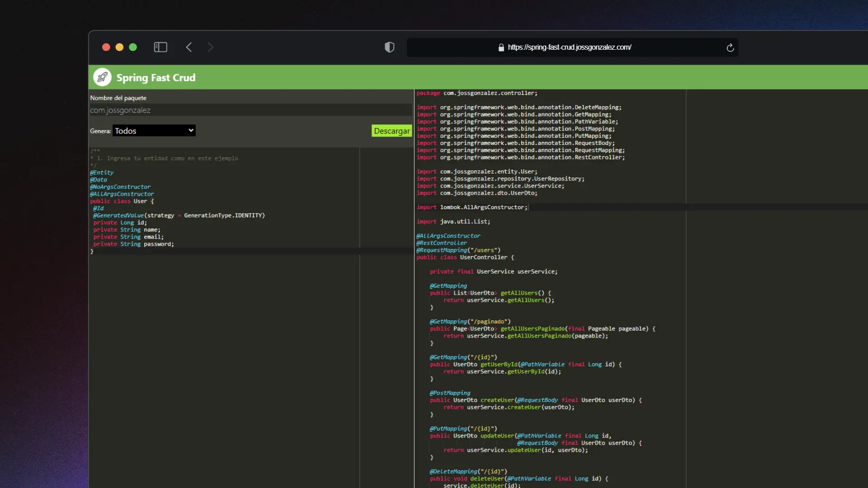Reload the page with the refresh icon
Screen dimensions: 868x488
point(730,47)
